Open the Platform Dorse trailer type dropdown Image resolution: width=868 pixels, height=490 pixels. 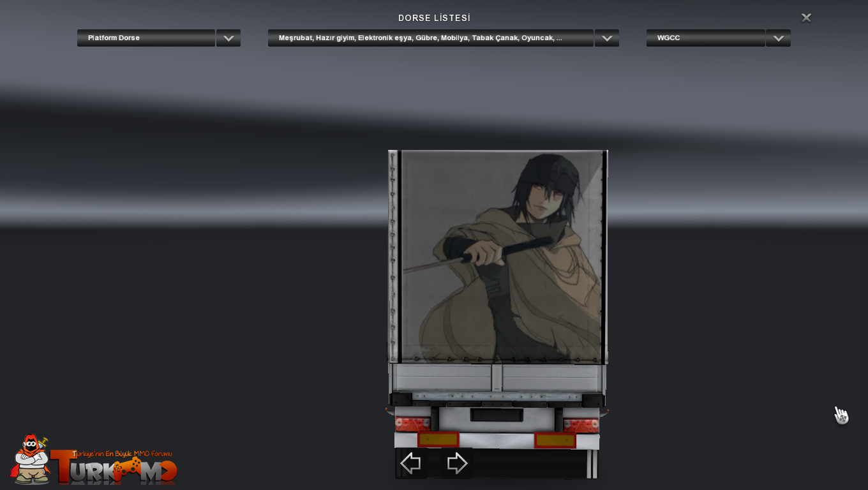146,38
